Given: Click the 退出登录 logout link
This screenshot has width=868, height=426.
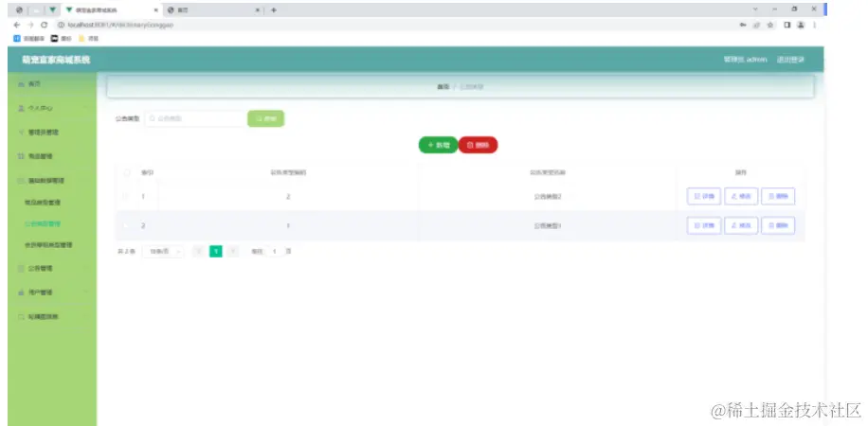Looking at the screenshot, I should click(x=790, y=60).
